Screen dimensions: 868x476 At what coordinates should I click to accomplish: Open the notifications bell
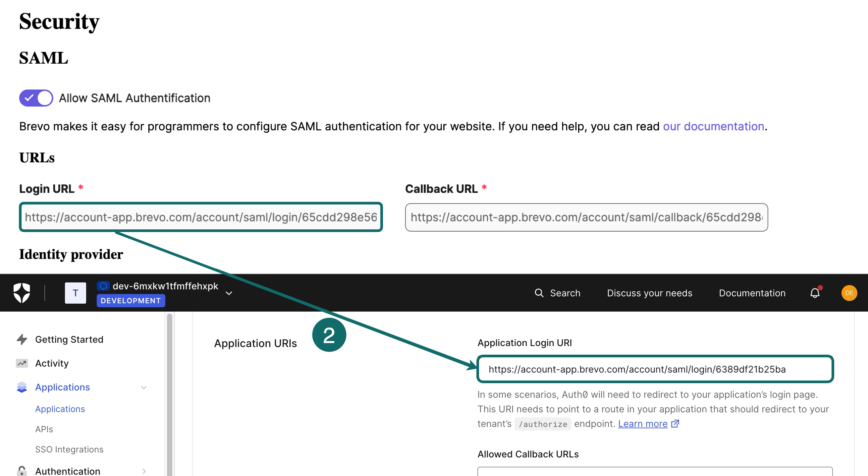point(815,293)
